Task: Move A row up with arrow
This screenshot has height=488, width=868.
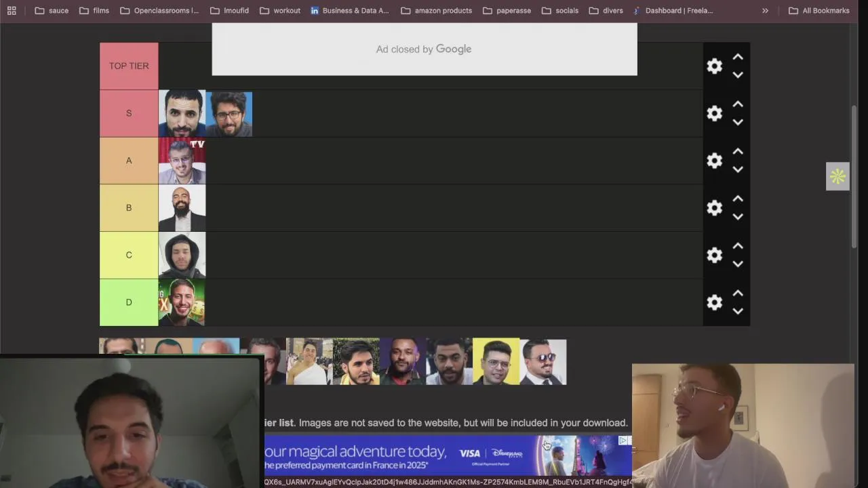Action: click(738, 152)
